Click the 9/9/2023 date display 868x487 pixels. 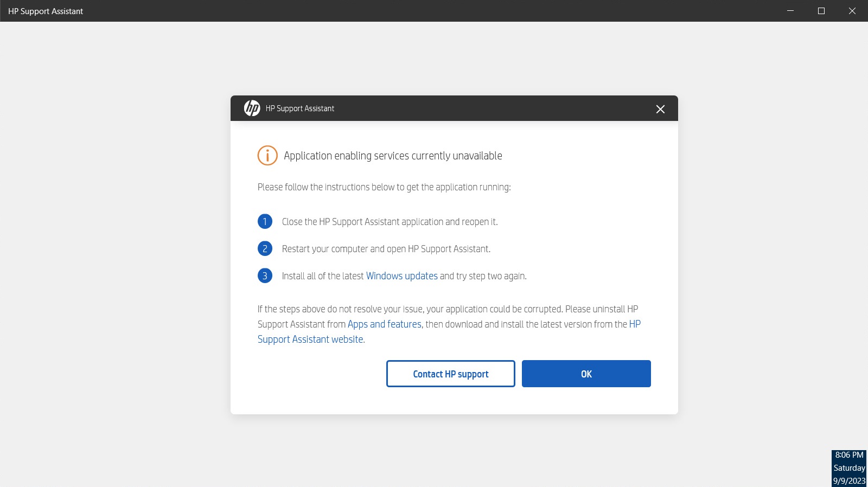pyautogui.click(x=849, y=481)
